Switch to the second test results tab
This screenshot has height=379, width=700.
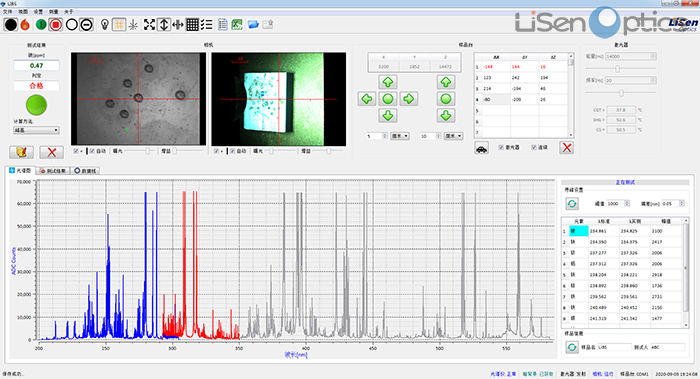54,171
